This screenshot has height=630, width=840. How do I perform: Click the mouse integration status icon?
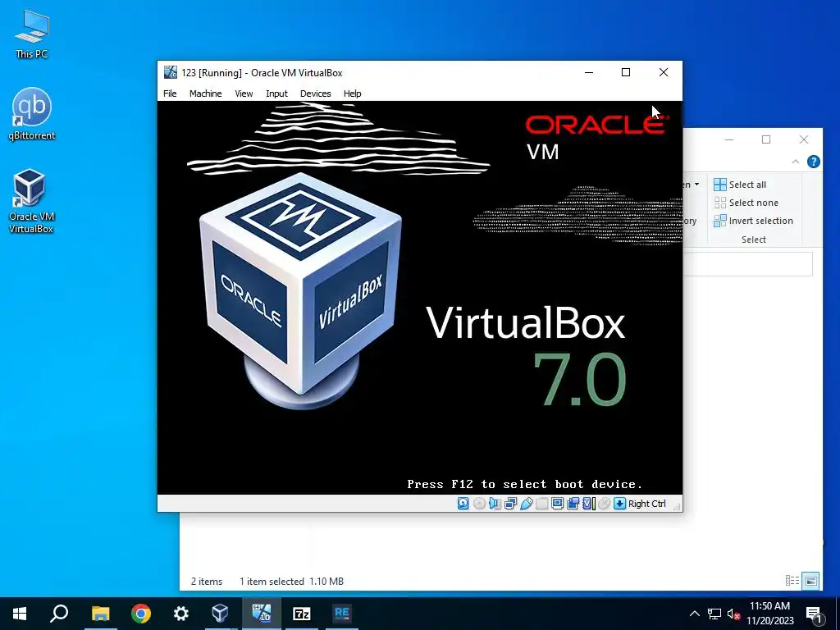click(x=605, y=504)
